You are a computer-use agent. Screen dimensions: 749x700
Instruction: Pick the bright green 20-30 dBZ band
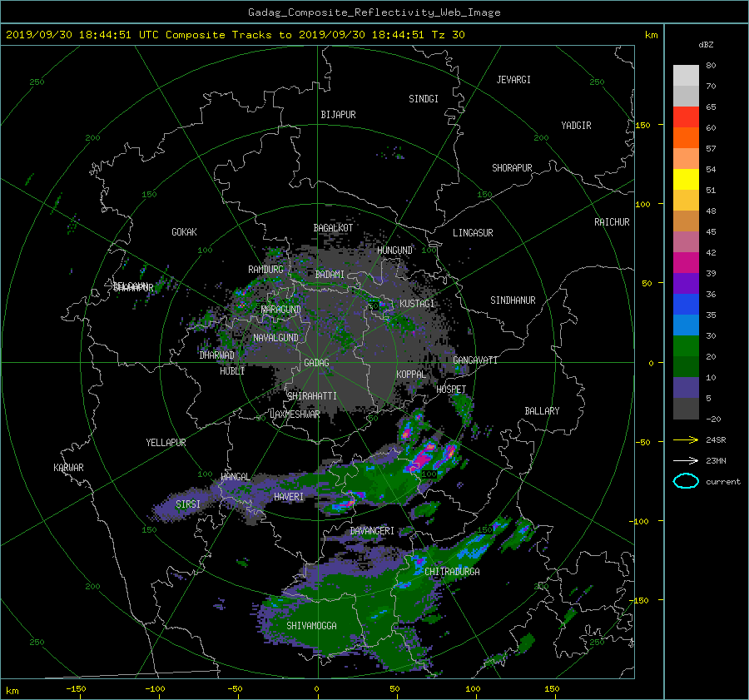point(686,345)
